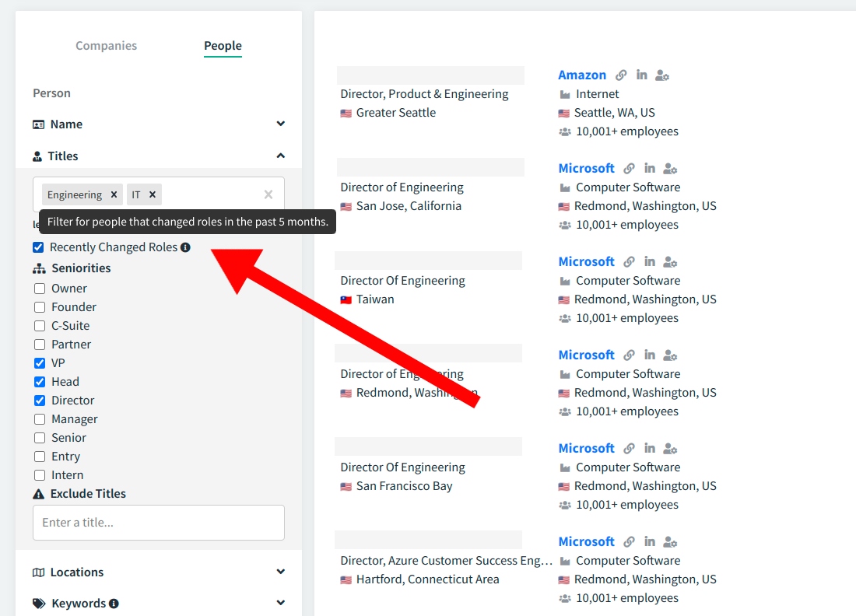Click 'Hartford, Connecticut Area' location text
This screenshot has width=856, height=616.
[x=427, y=579]
